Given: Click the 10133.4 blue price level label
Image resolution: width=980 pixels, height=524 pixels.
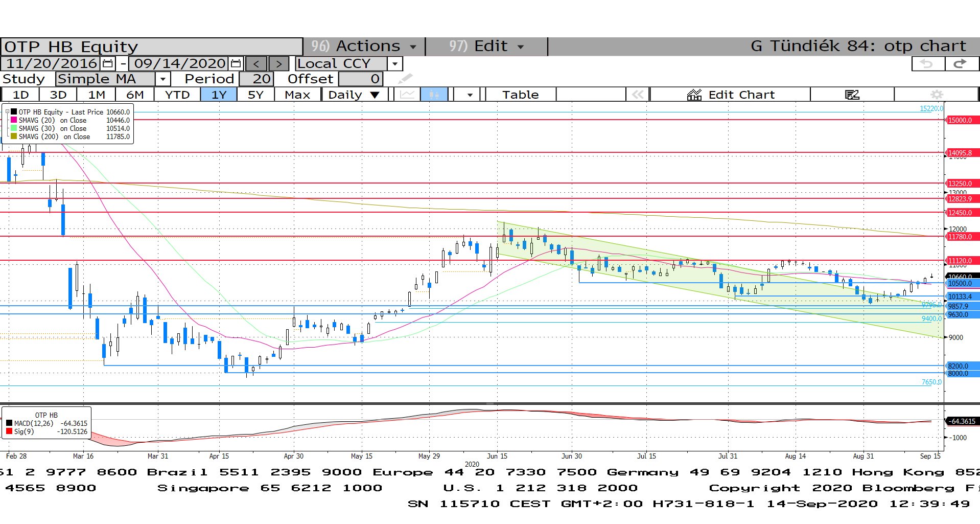Looking at the screenshot, I should pos(962,297).
